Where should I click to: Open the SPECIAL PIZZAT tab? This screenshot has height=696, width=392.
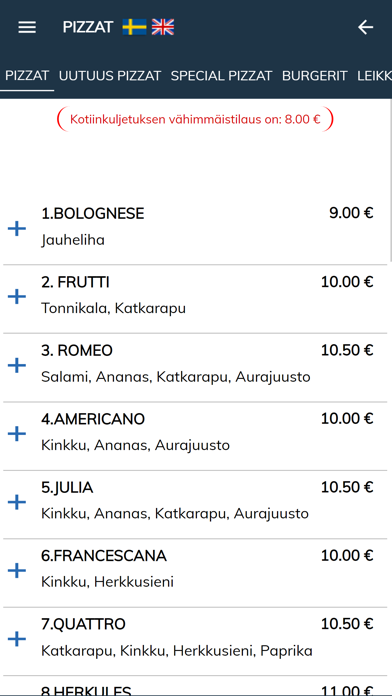pyautogui.click(x=221, y=75)
